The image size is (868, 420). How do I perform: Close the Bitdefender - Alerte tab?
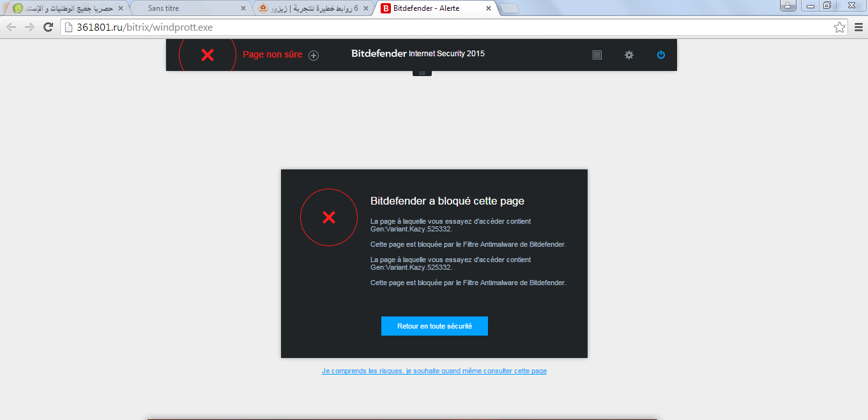click(489, 8)
